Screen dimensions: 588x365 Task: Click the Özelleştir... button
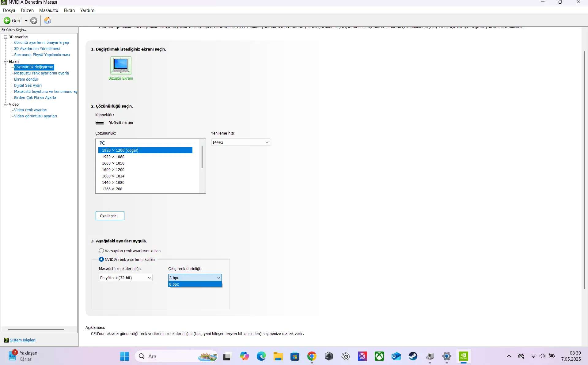point(110,216)
